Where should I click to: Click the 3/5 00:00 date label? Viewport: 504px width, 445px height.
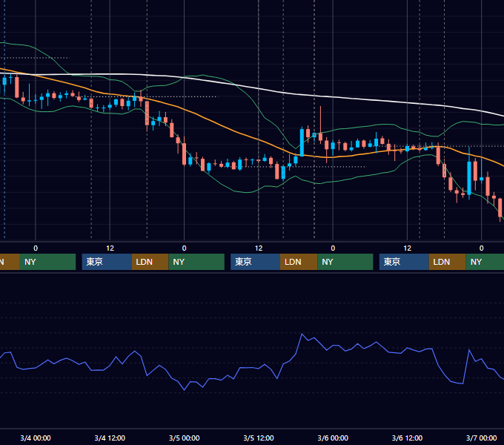(x=184, y=438)
